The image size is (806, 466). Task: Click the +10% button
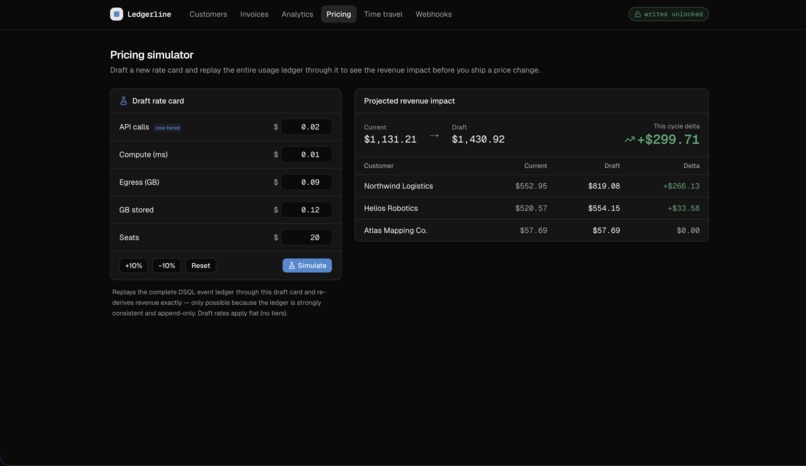tap(134, 266)
